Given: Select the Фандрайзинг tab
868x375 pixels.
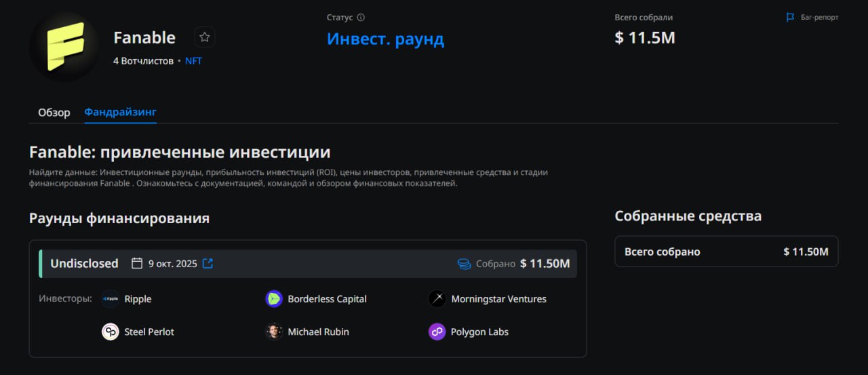Looking at the screenshot, I should click(121, 112).
